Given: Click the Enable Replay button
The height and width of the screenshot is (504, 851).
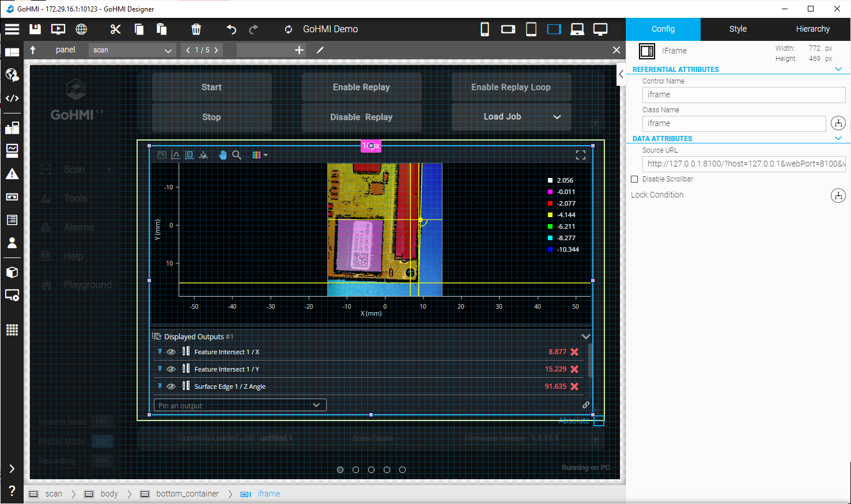Looking at the screenshot, I should tap(361, 87).
